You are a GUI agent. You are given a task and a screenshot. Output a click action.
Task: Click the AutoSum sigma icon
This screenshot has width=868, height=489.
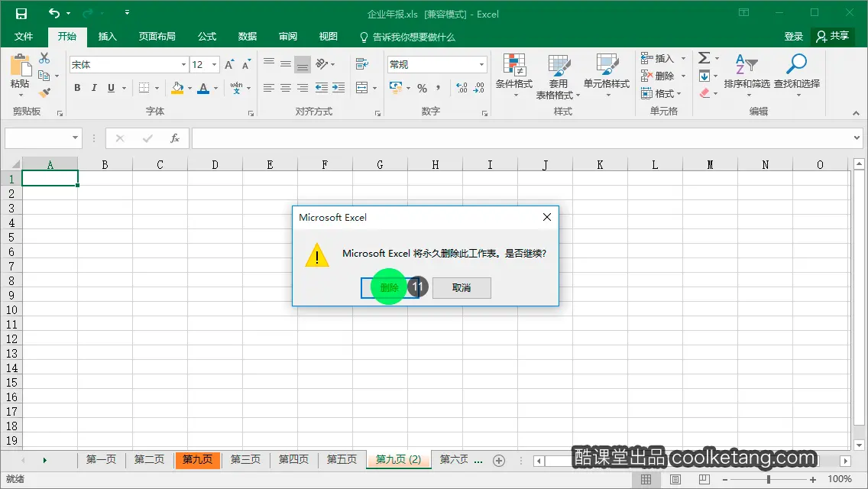704,57
